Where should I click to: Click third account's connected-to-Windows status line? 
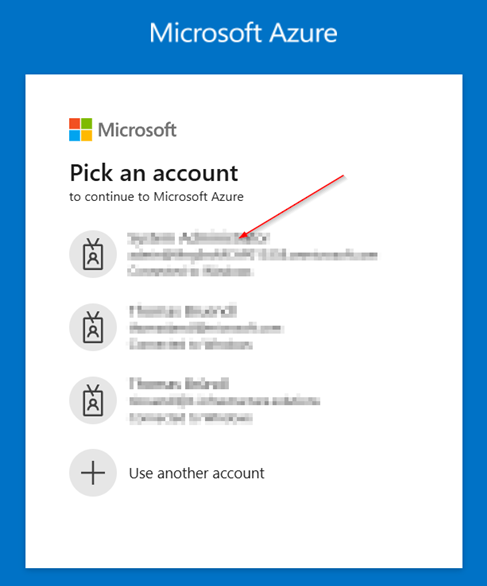[x=191, y=418]
